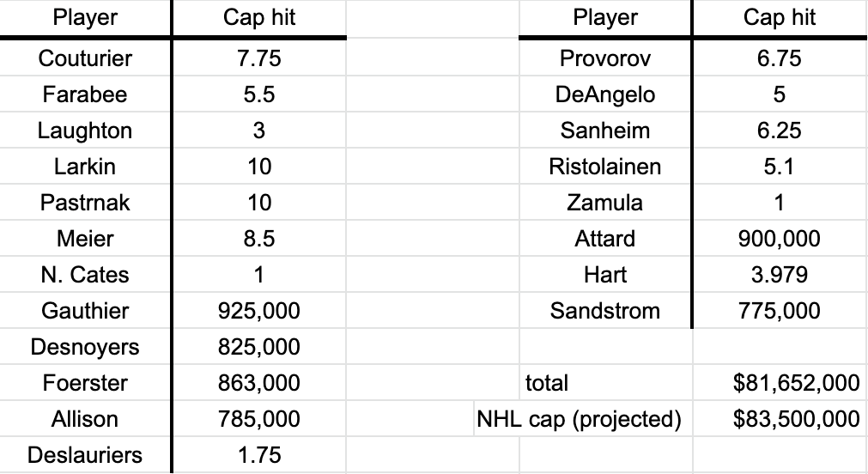Click Gauthier's 925,000 cap hit cell
The image size is (868, 474).
pyautogui.click(x=258, y=311)
